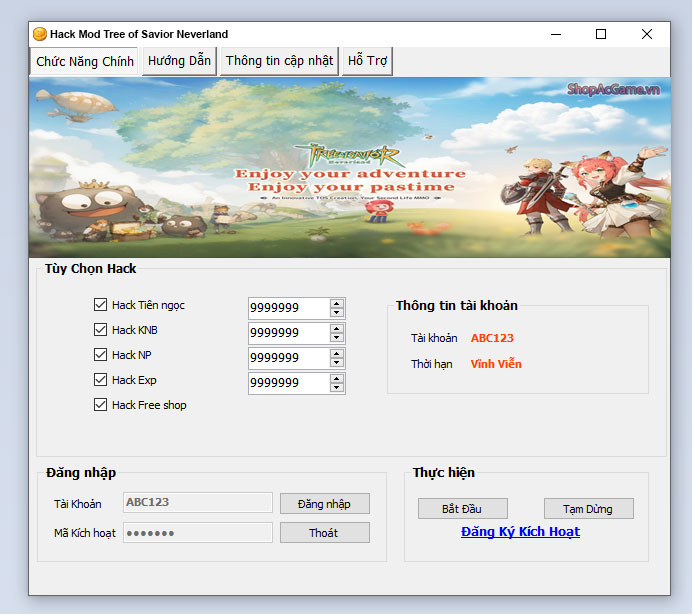Viewport: 693px width, 616px height.
Task: Click the Hack KNB number field
Action: click(x=289, y=333)
